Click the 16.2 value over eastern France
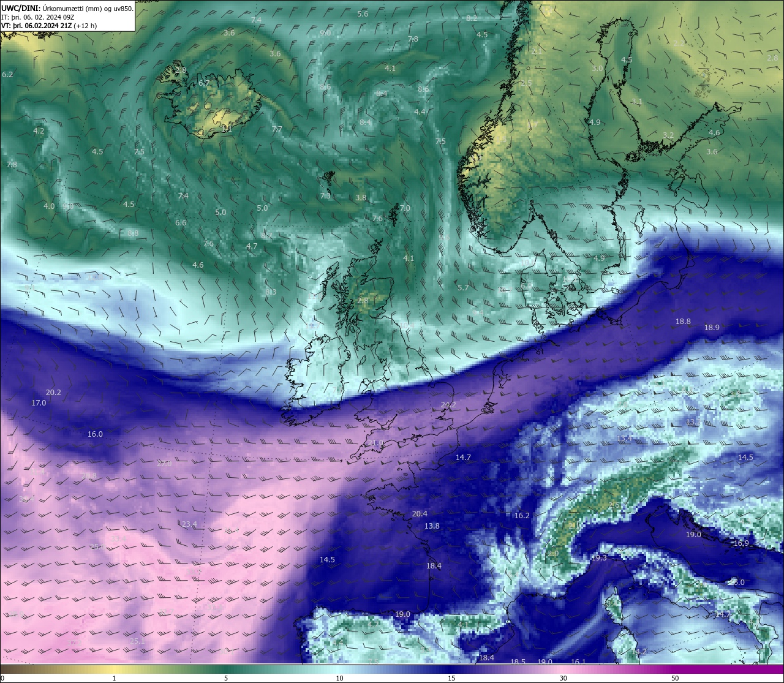Viewport: 784px width, 683px height. coord(522,516)
